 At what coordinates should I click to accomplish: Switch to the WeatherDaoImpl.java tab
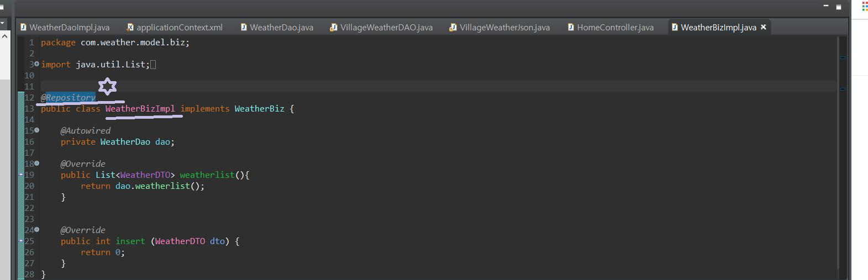tap(65, 27)
